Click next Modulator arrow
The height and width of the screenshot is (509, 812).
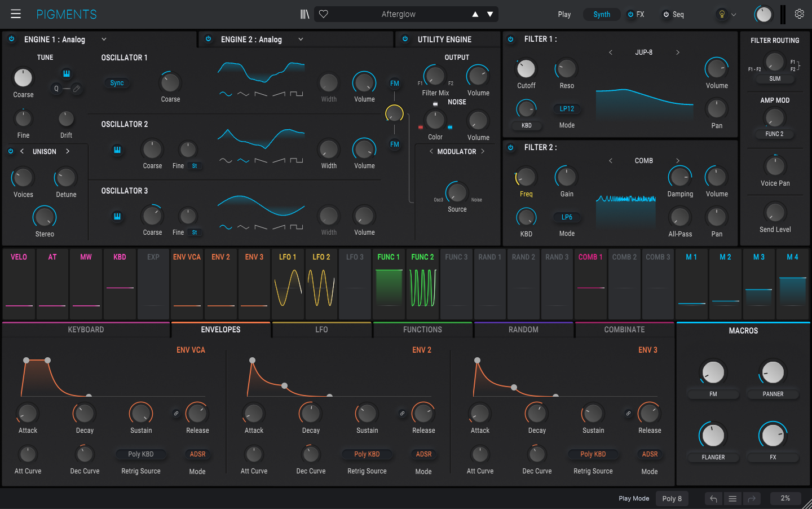[483, 151]
